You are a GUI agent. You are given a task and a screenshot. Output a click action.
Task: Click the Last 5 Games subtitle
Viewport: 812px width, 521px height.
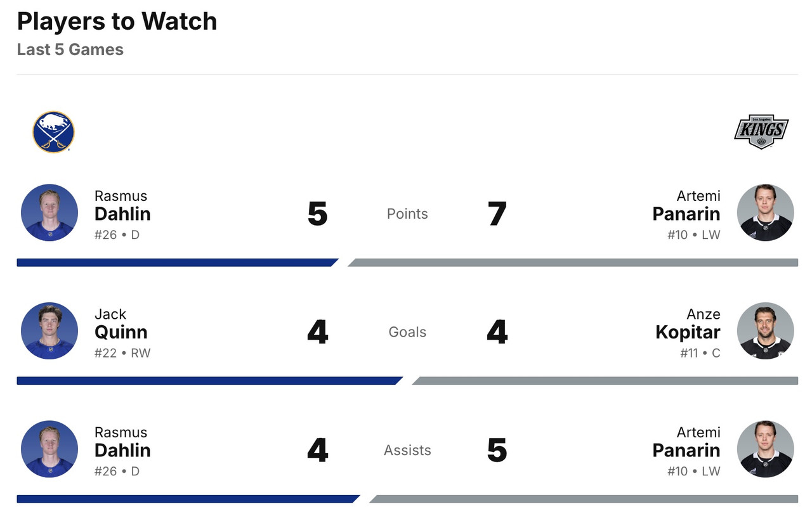tap(70, 49)
